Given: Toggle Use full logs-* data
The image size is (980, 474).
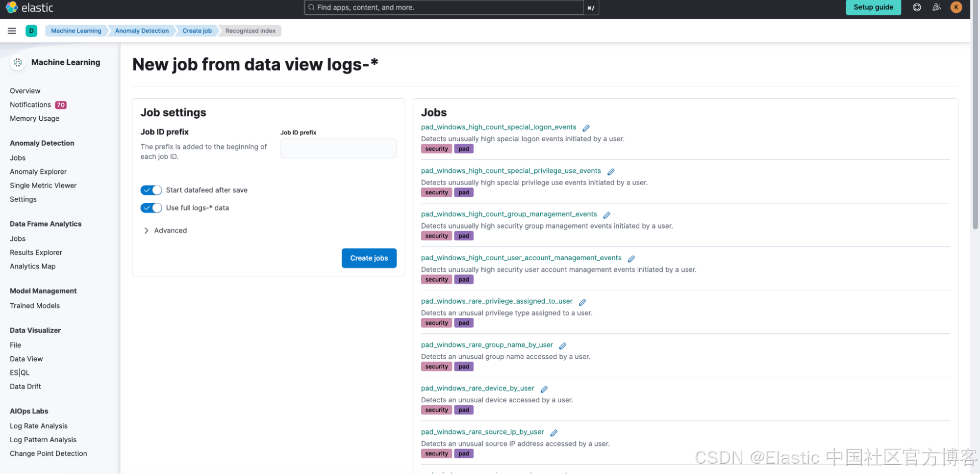Looking at the screenshot, I should point(151,208).
